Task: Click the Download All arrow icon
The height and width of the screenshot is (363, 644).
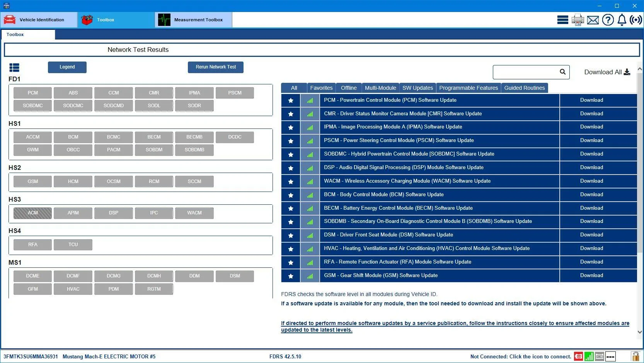Action: (x=627, y=72)
